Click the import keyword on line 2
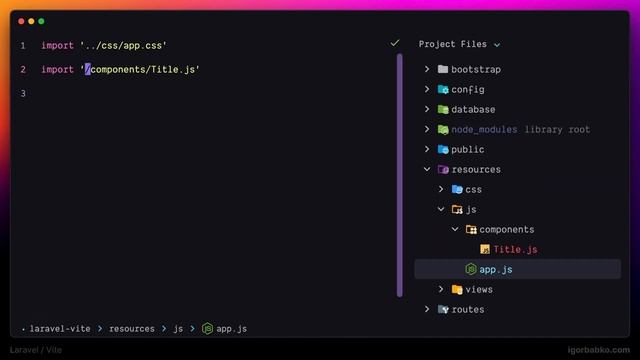Screen dimensions: 640x360 [x=57, y=69]
